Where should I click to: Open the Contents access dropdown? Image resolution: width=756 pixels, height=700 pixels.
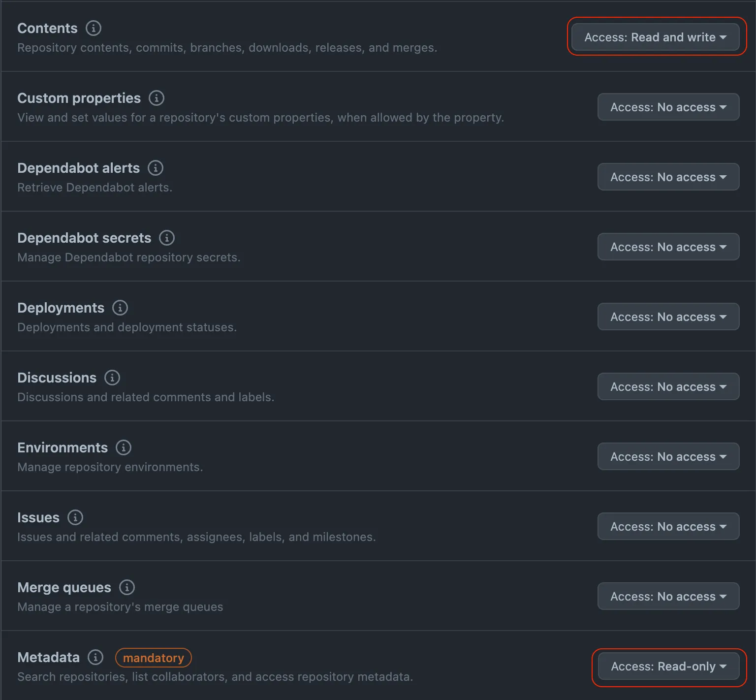[x=656, y=37]
